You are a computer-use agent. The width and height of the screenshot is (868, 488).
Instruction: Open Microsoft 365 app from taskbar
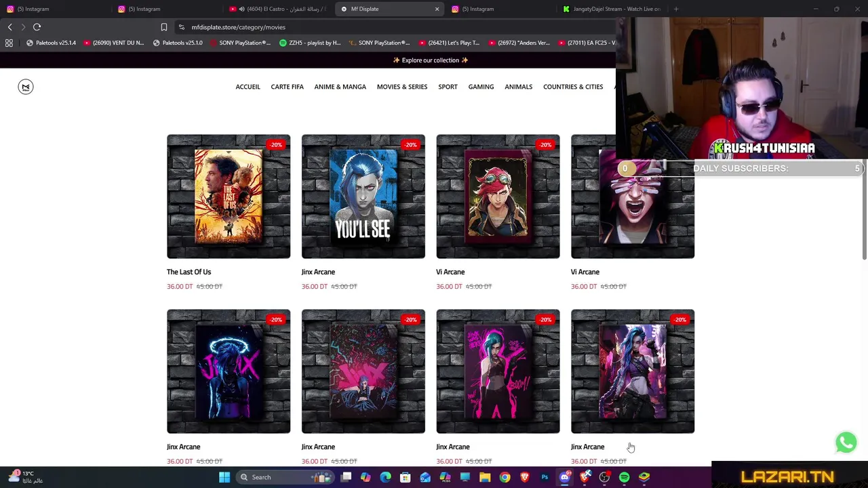pos(445,477)
